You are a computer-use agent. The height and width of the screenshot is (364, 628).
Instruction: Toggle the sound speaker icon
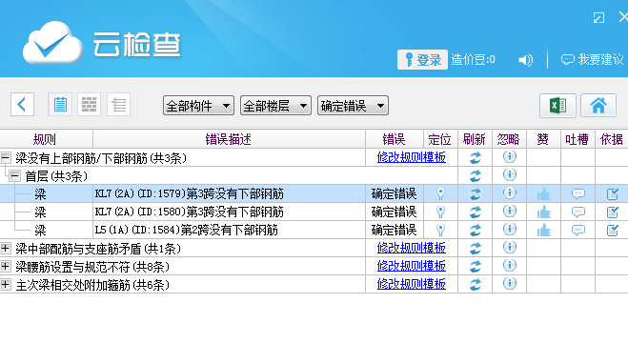(x=525, y=60)
